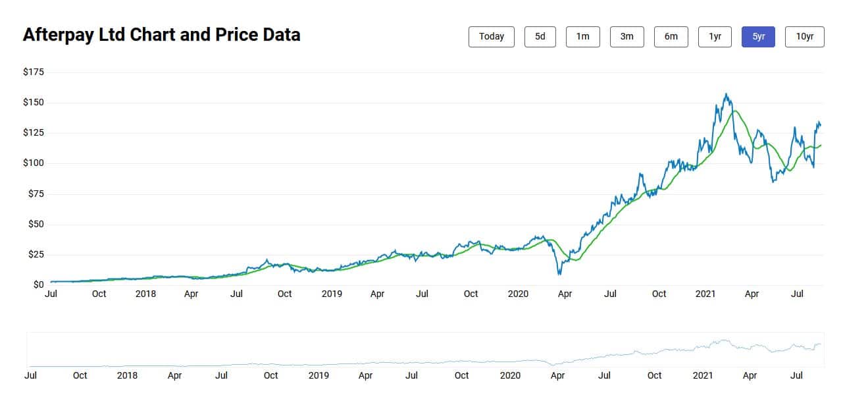The image size is (868, 403).
Task: Expand chart to 10yr range
Action: click(x=804, y=37)
